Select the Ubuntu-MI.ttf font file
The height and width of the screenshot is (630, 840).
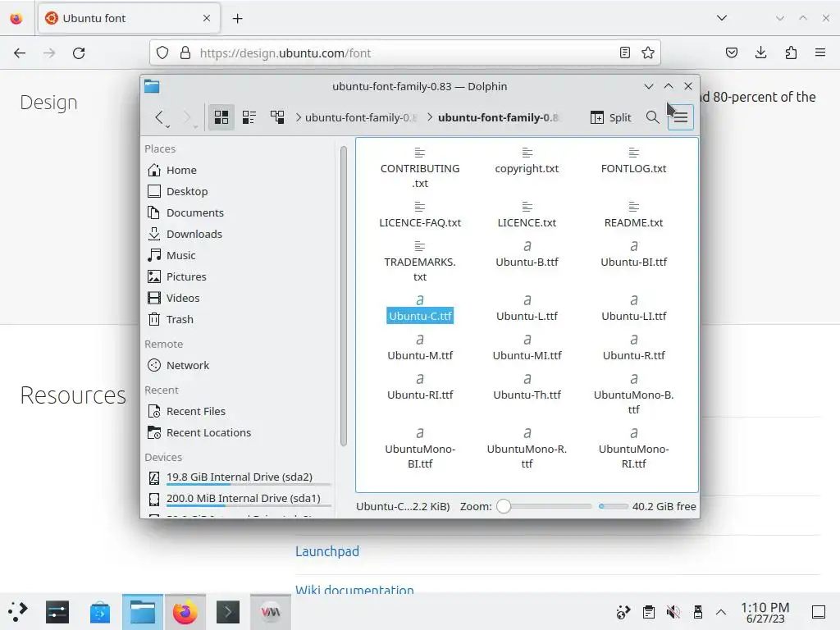(527, 348)
